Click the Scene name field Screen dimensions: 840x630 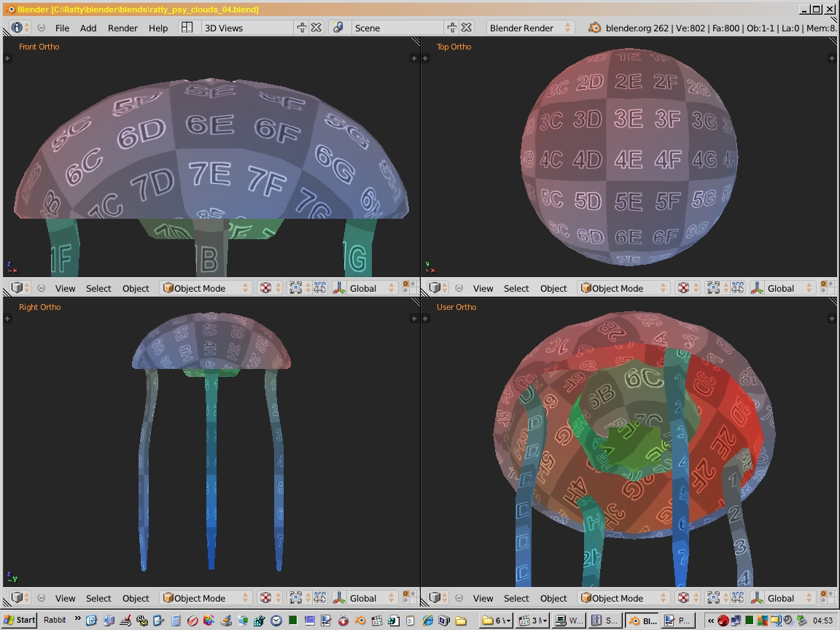coord(397,28)
